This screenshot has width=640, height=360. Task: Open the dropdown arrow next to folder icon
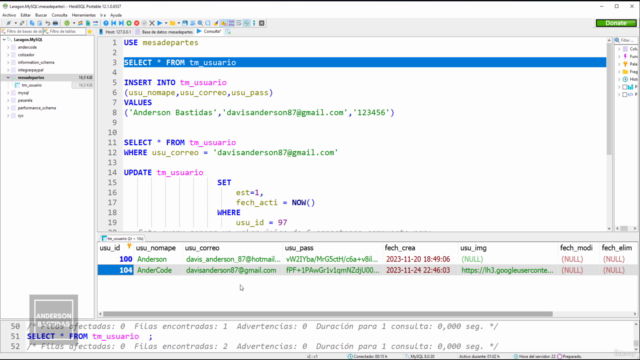pyautogui.click(x=178, y=23)
